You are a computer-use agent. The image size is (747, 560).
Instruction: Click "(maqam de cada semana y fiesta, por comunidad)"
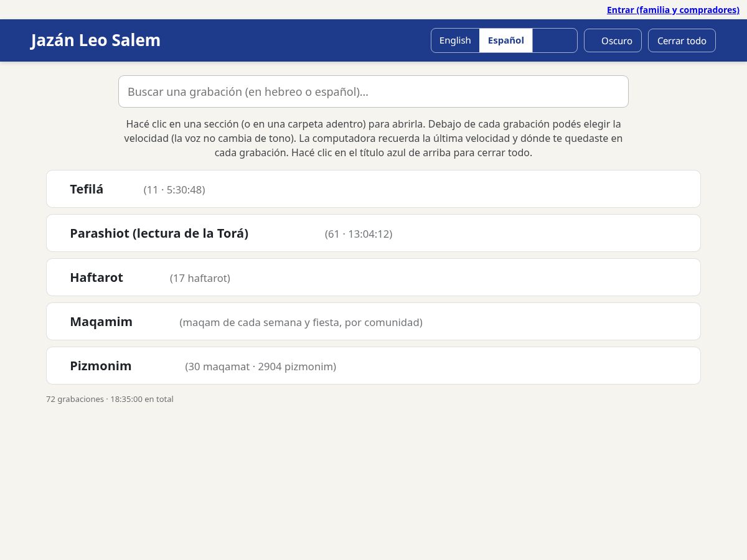click(301, 322)
